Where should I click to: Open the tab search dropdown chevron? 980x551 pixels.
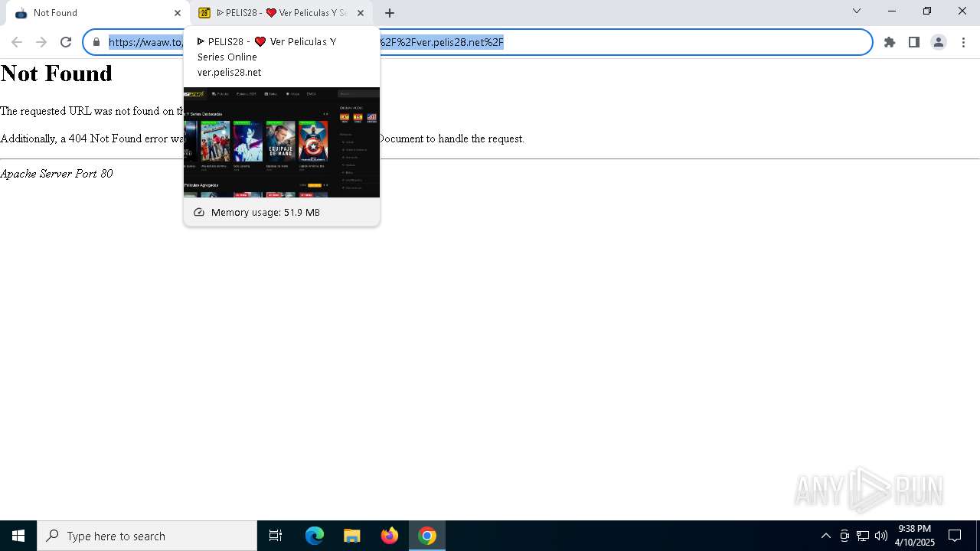[857, 11]
